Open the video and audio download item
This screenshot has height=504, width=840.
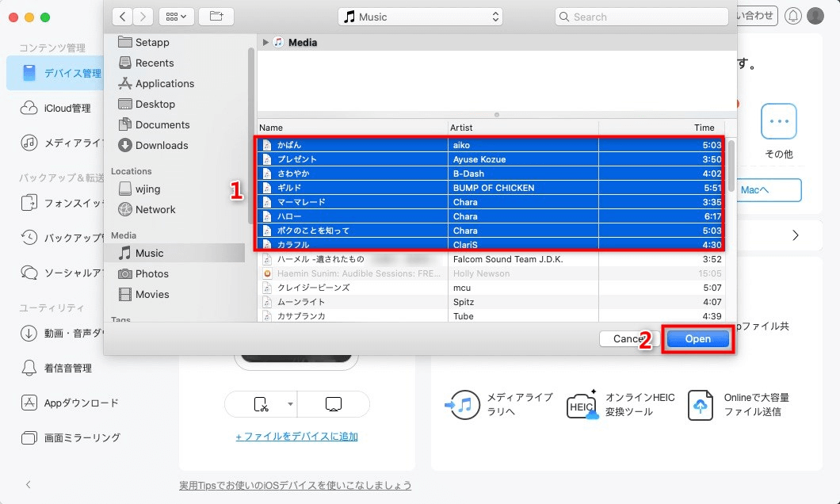(62, 333)
